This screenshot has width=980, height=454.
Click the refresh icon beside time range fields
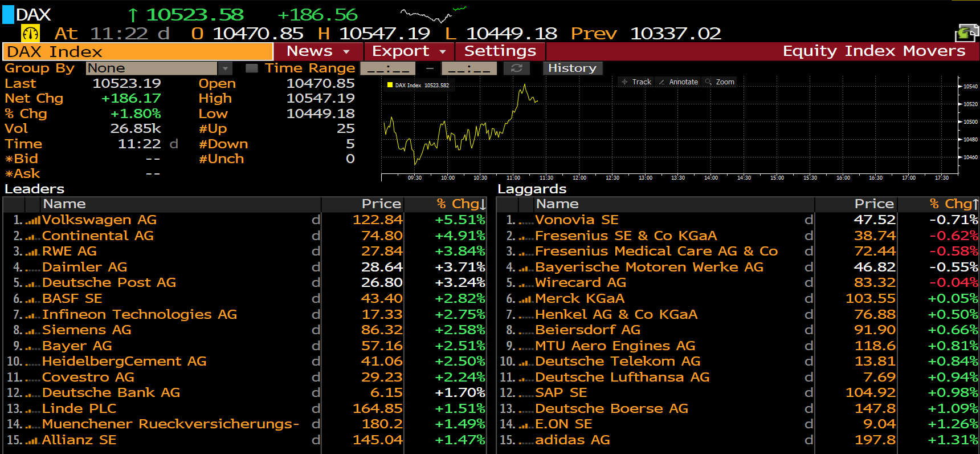[517, 68]
